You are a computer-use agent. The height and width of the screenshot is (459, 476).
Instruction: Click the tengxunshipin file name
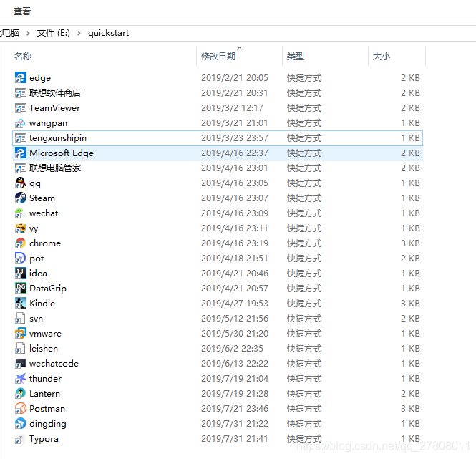tap(58, 138)
